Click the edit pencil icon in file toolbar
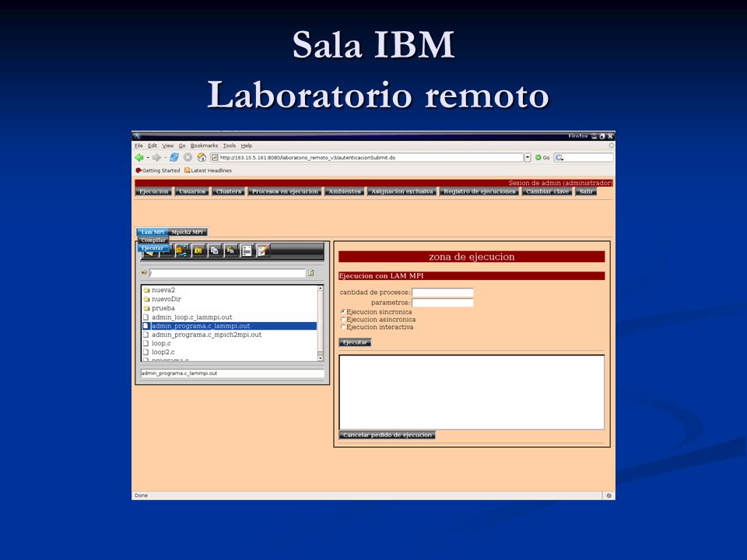 [263, 250]
